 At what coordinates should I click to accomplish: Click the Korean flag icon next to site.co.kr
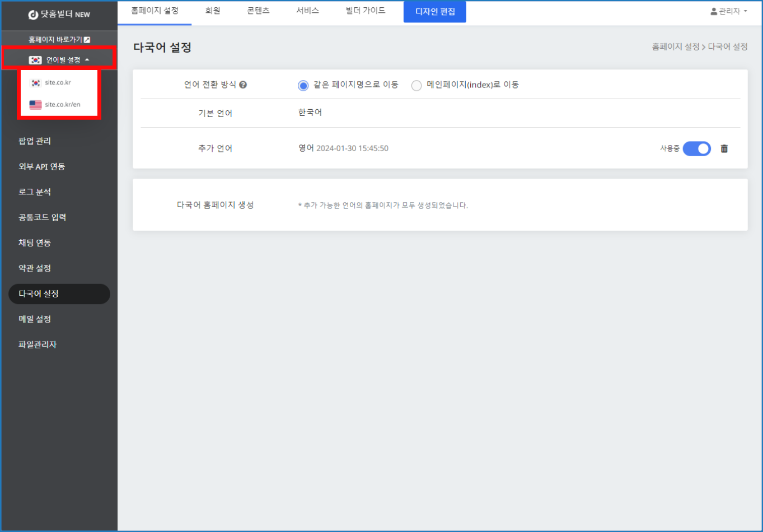pos(35,83)
